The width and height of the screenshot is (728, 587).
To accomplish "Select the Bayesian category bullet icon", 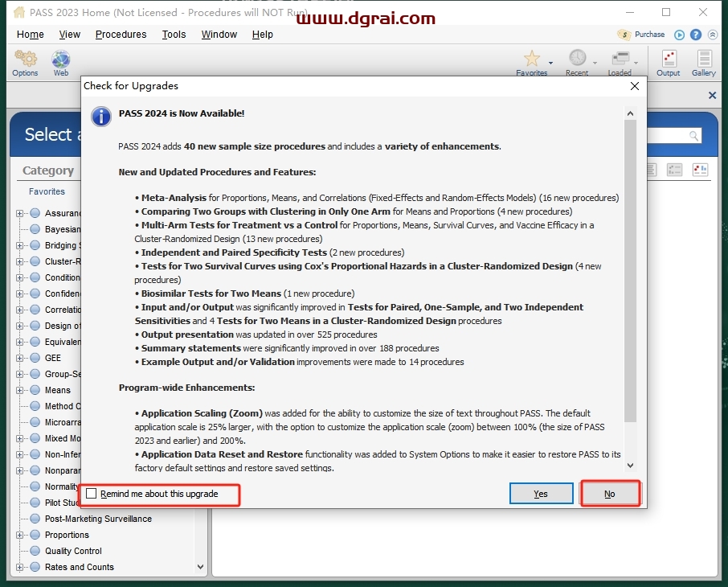I will tap(35, 229).
